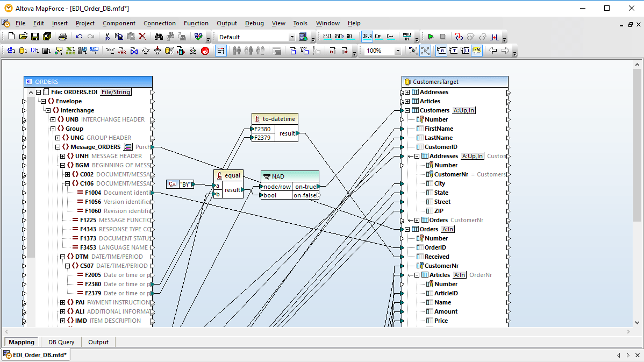Switch to the DB Query tab

tap(61, 342)
